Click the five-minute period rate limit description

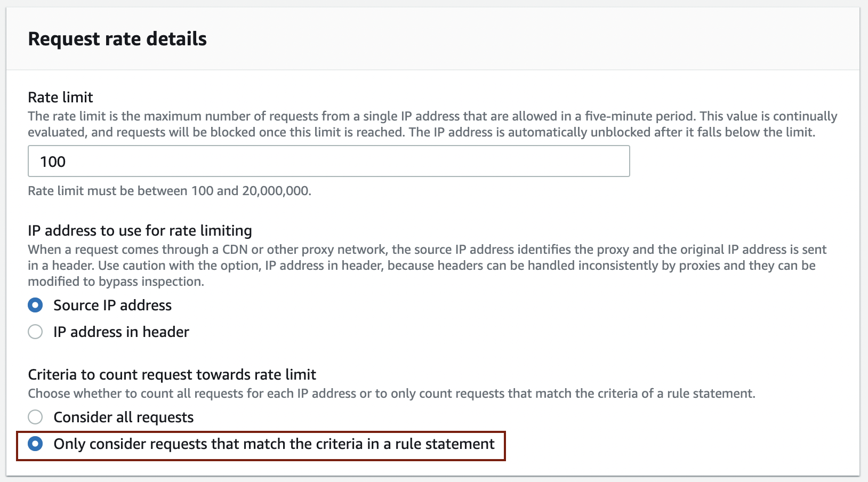point(432,124)
